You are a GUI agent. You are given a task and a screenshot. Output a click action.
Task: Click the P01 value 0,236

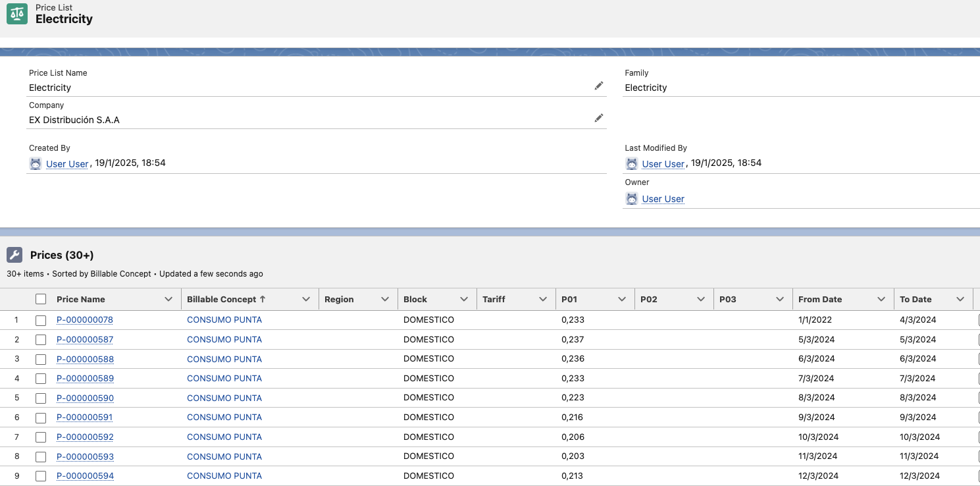tap(573, 359)
